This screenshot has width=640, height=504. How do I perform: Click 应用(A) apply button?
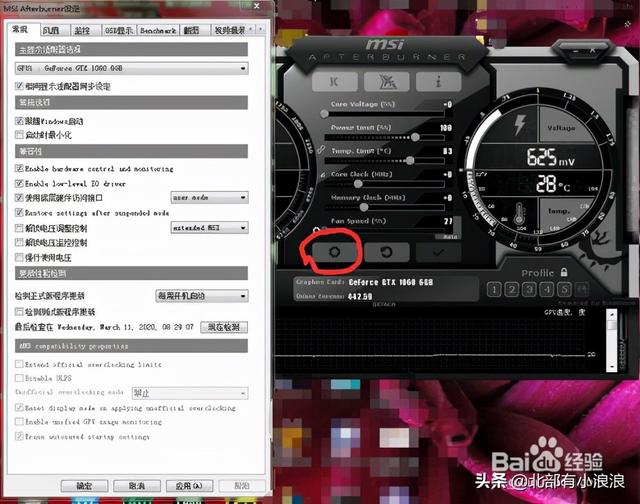189,486
